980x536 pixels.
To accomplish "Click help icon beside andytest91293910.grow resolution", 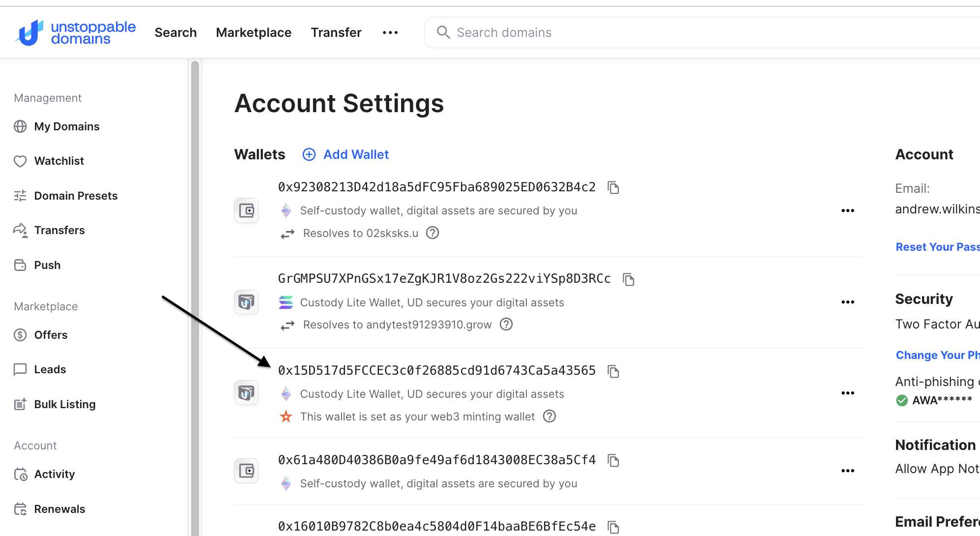I will 506,325.
